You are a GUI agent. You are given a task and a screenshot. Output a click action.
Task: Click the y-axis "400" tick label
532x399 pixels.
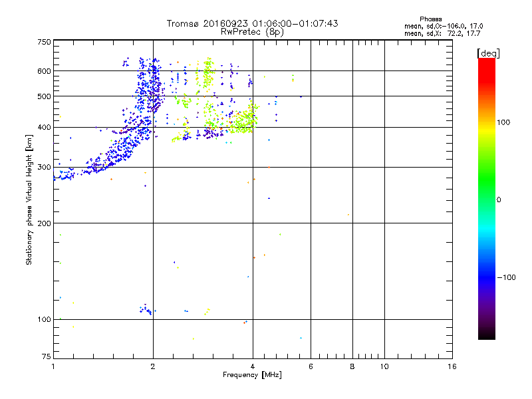(44, 128)
